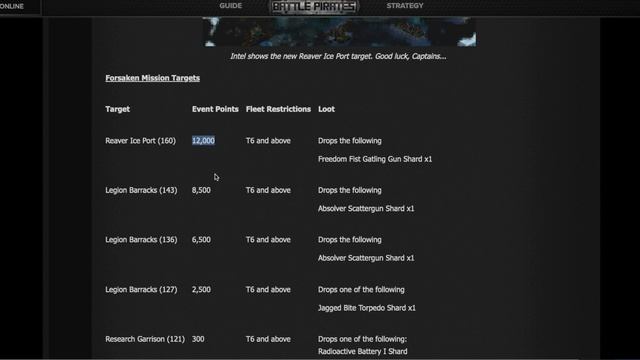
Task: Click T6 and above in Research Garrison row
Action: tap(268, 339)
